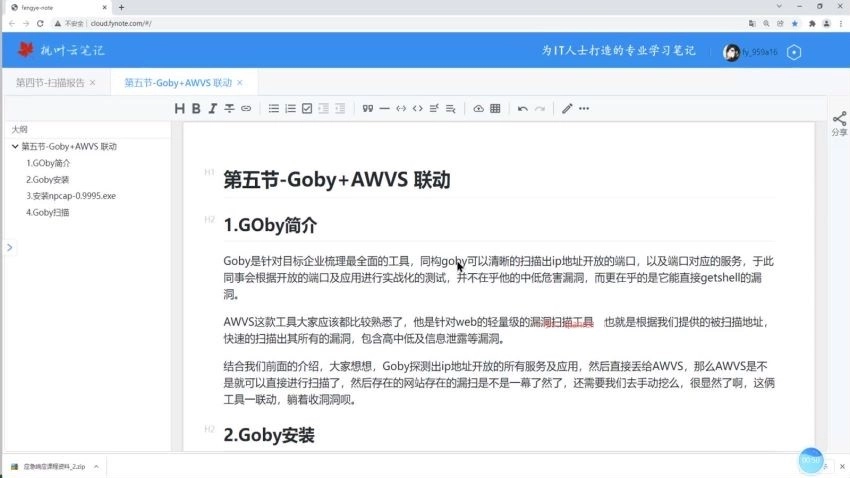Apply heading format with the H icon

(179, 108)
